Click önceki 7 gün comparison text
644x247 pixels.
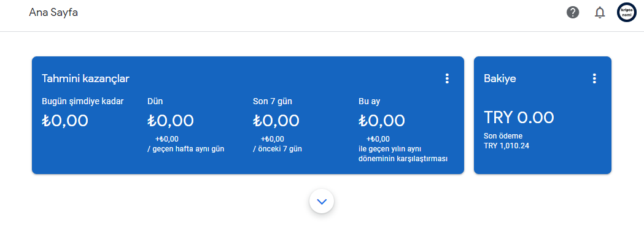tap(277, 149)
